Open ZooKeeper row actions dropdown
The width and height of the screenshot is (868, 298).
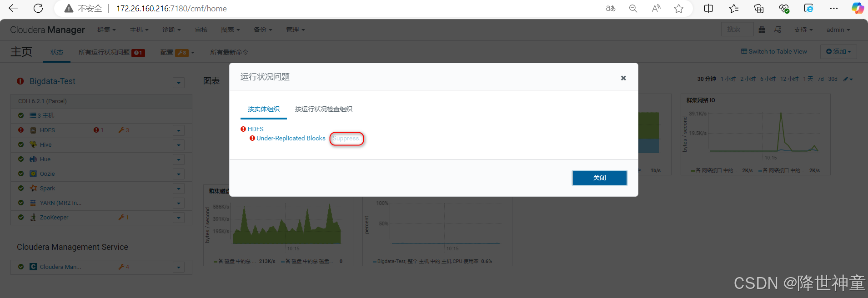point(179,218)
